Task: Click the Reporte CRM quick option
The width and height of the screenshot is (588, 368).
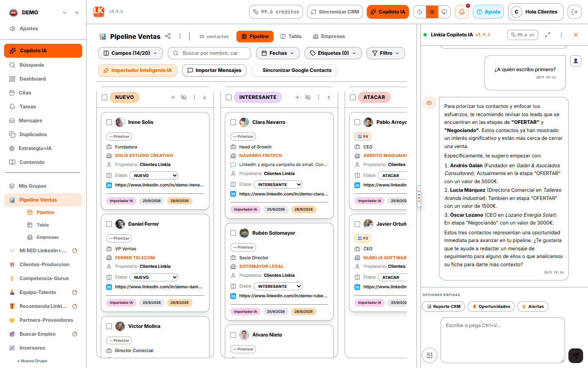Action: 443,307
